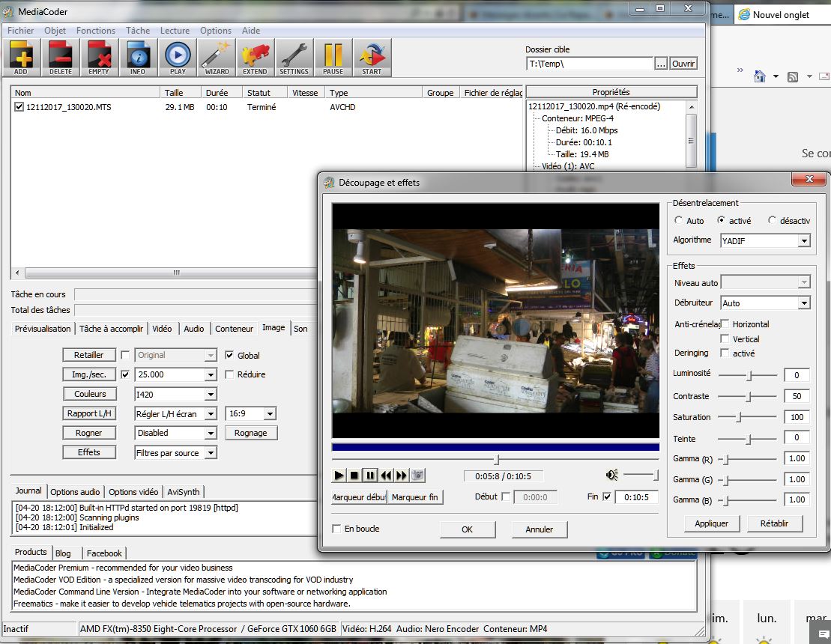The width and height of the screenshot is (831, 644).
Task: Enable the En boucle checkbox
Action: click(x=337, y=529)
